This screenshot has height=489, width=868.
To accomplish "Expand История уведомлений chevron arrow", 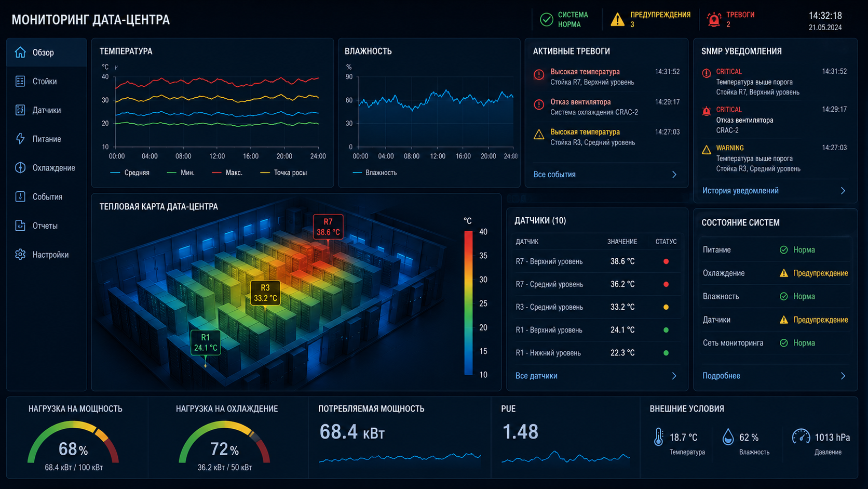I will [x=843, y=191].
